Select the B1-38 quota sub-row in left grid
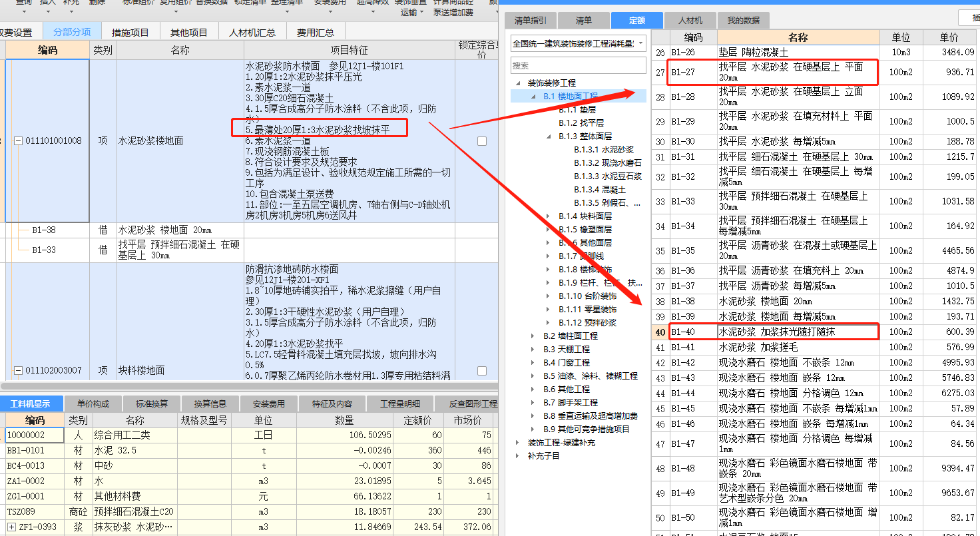The image size is (980, 536). pos(249,230)
